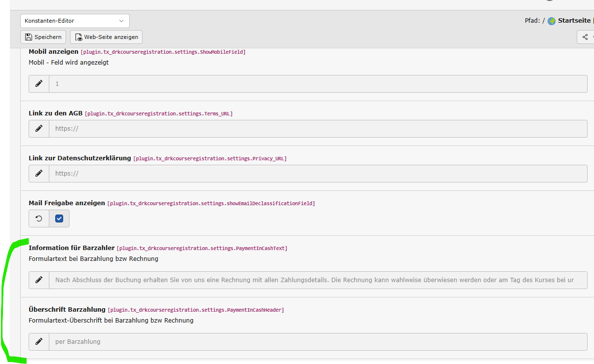The image size is (594, 364).
Task: Reset Mail Freigabe anzeigen with the undo icon
Action: click(x=39, y=218)
